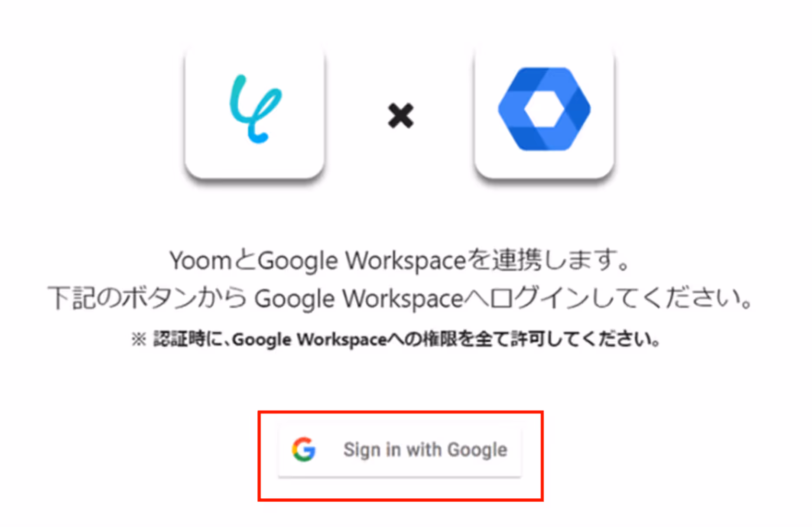Viewport: 812px width, 527px height.
Task: Click the ※ reference mark symbol
Action: coord(139,339)
